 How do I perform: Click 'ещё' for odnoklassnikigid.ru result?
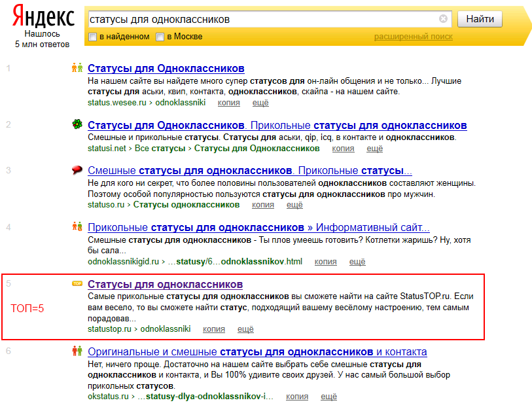tap(357, 262)
